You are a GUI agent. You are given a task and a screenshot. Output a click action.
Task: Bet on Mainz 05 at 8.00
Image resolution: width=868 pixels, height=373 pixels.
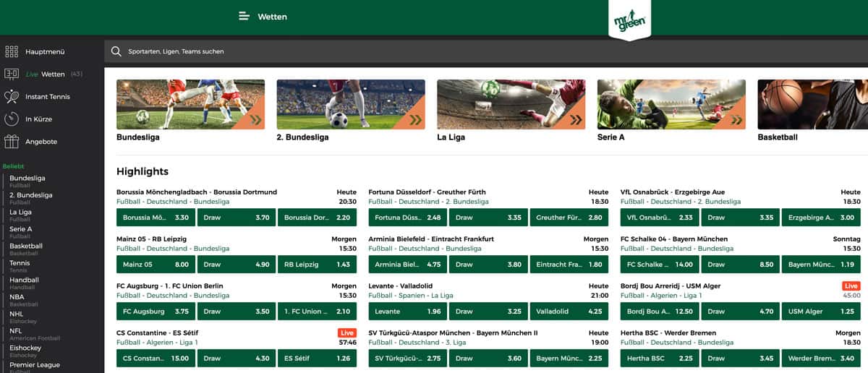click(156, 264)
